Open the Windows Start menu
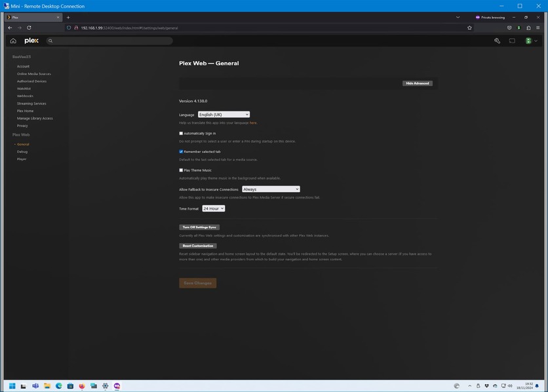 [x=12, y=386]
